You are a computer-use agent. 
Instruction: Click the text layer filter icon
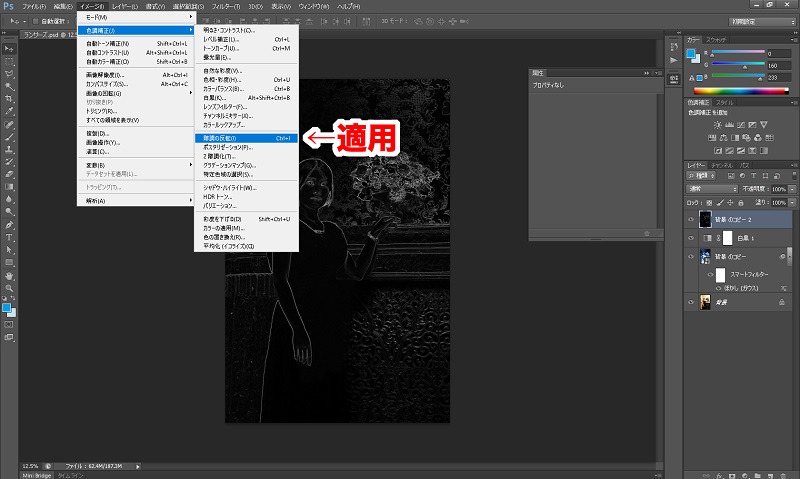[x=754, y=175]
